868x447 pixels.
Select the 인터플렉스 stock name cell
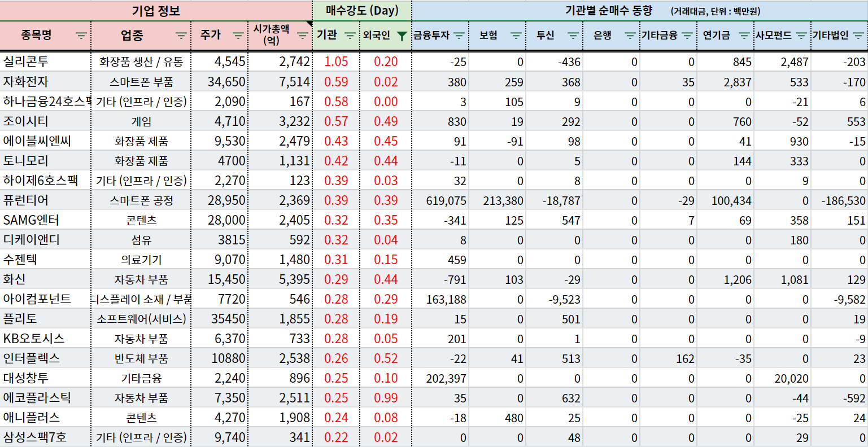(45, 358)
